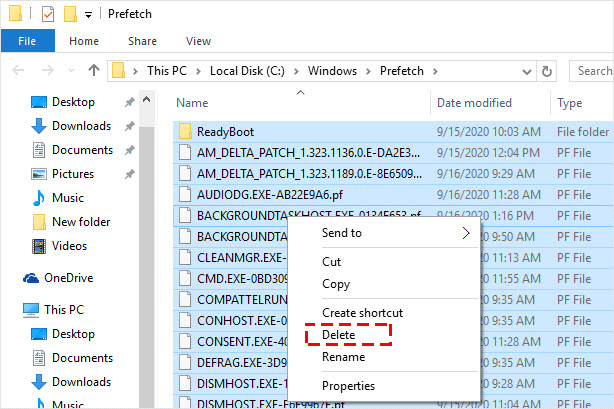Click the ReadyBoot folder icon
614x409 pixels.
click(185, 132)
